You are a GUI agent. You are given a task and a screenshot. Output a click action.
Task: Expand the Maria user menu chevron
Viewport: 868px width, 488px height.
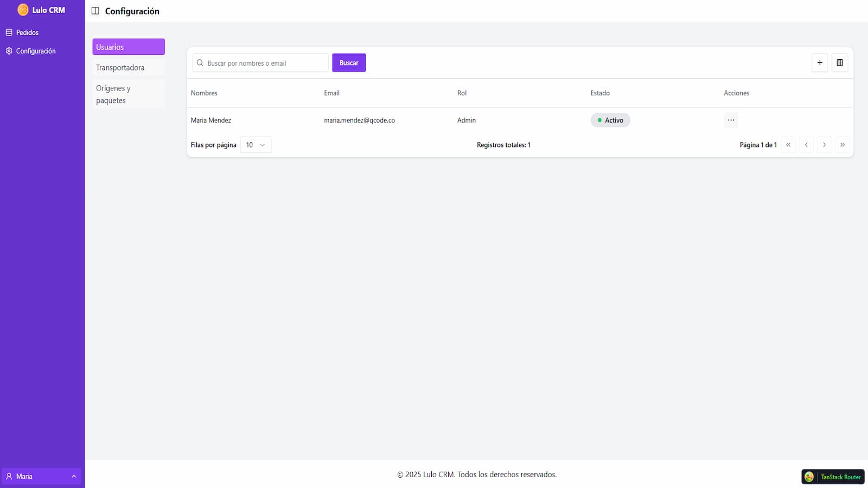[x=74, y=476]
